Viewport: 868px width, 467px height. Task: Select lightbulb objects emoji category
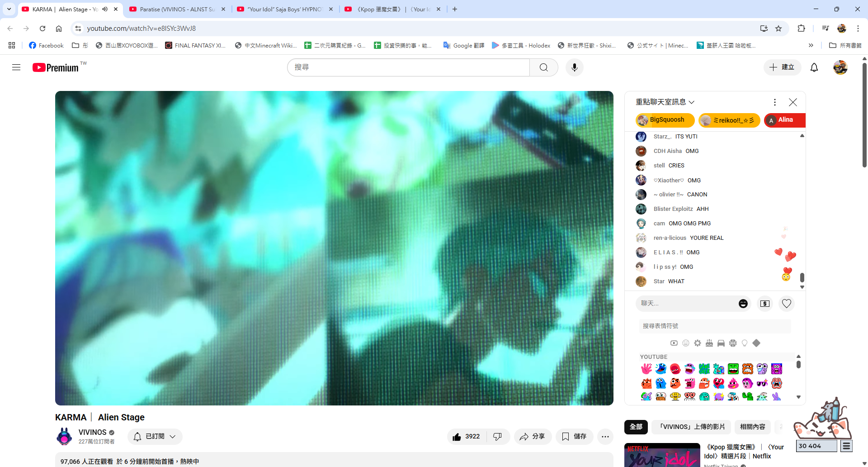point(745,343)
